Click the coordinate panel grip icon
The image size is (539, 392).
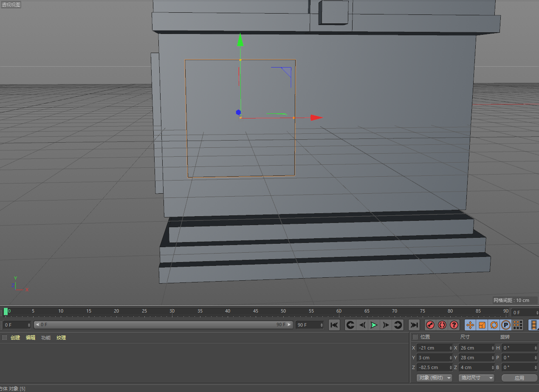click(415, 337)
